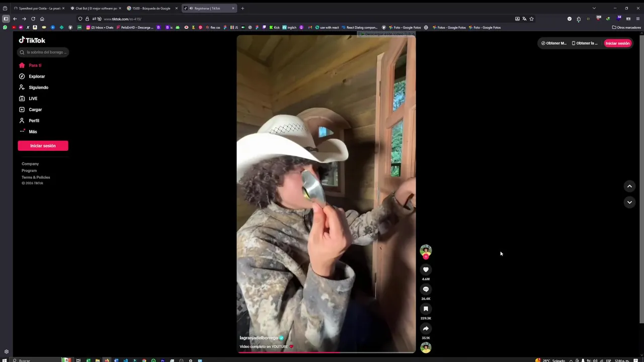
Task: Go to next video with down chevron
Action: 629,202
